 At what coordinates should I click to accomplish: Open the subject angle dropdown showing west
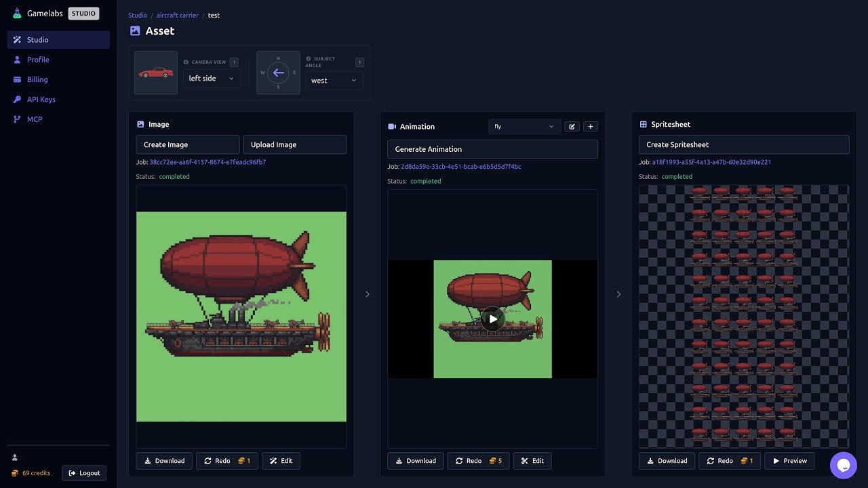pos(333,81)
